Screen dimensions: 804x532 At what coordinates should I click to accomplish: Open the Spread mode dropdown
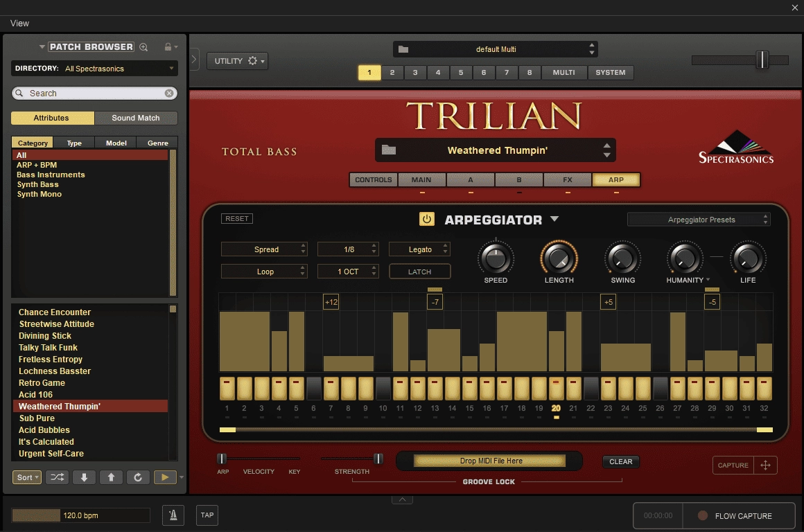click(x=264, y=249)
